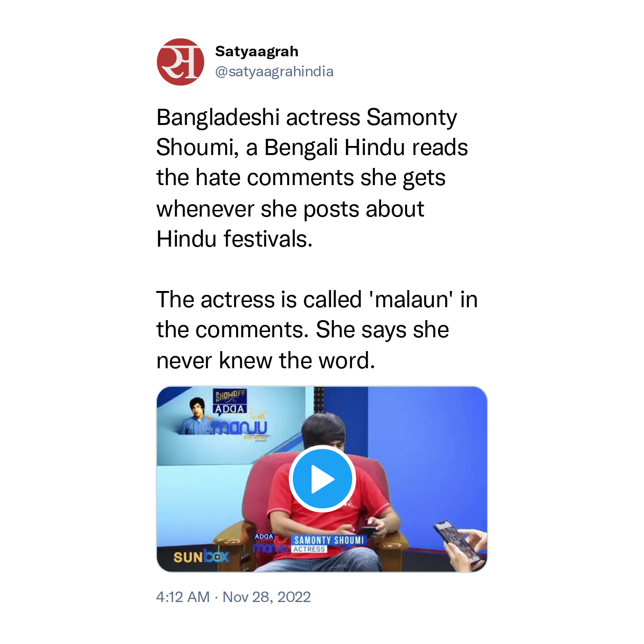Open the @satyaagrahindia handle link
The width and height of the screenshot is (644, 644).
(274, 72)
